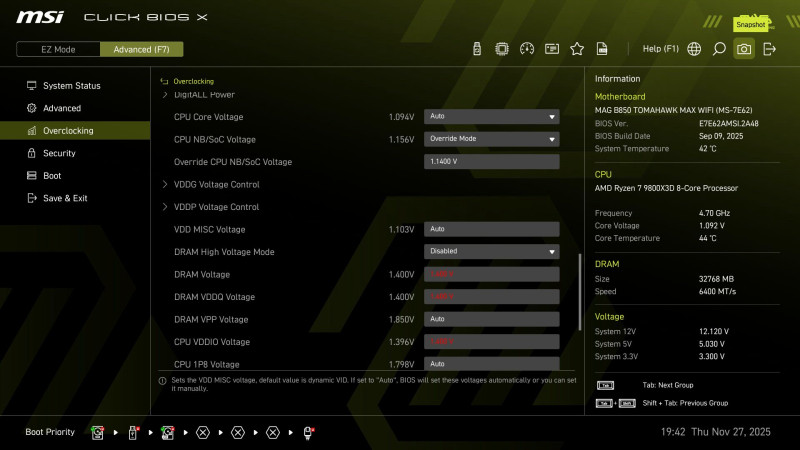Click the CPU 1P8 reading 1.798V
This screenshot has width=800, height=450.
[x=401, y=364]
